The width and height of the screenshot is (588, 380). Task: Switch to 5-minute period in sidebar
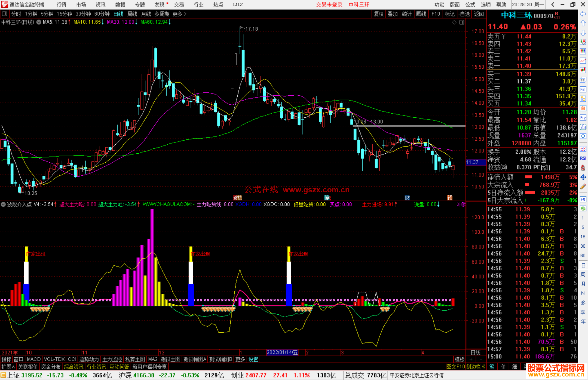[583, 227]
